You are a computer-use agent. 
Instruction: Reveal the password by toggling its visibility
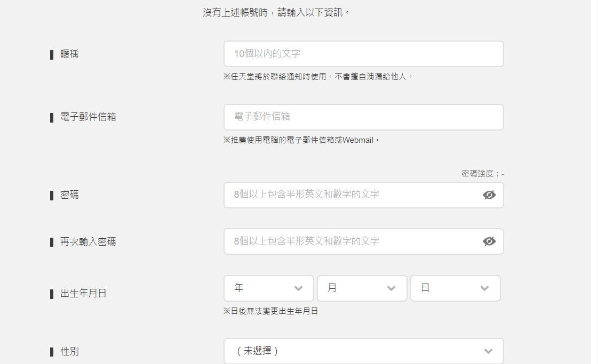click(x=489, y=195)
